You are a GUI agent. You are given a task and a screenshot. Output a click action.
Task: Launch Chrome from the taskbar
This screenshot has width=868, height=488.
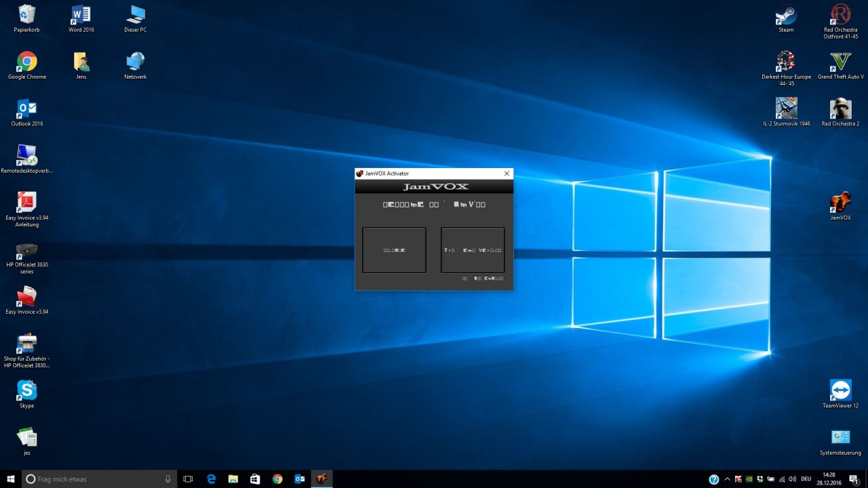(277, 479)
